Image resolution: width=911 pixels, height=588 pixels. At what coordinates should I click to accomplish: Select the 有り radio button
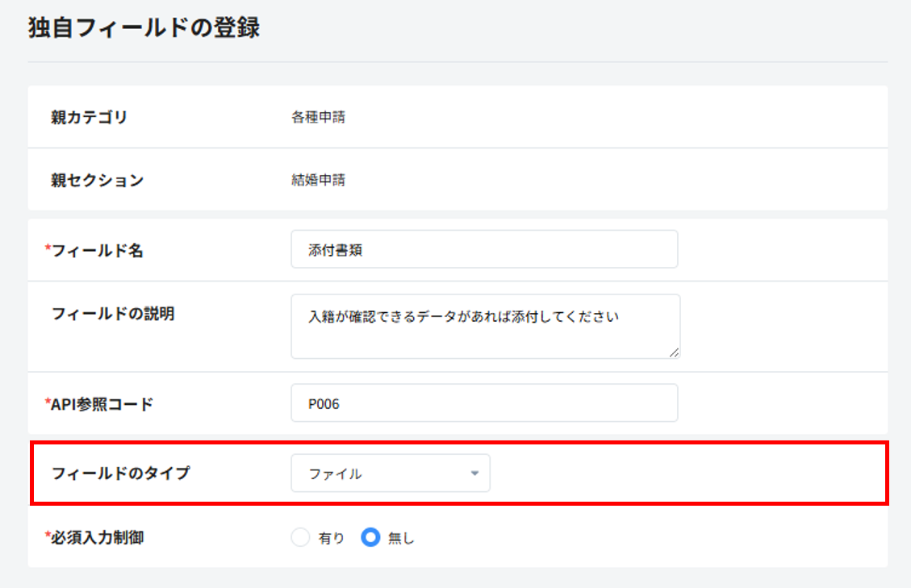300,538
